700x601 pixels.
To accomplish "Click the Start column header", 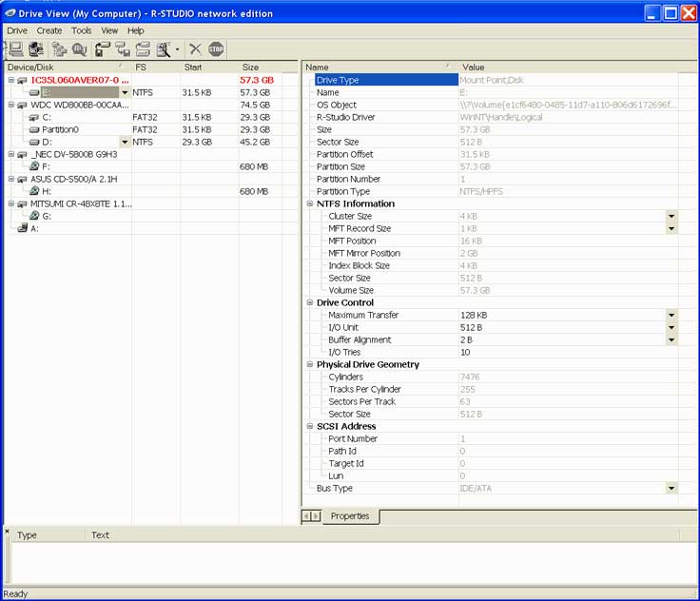I will coord(209,68).
